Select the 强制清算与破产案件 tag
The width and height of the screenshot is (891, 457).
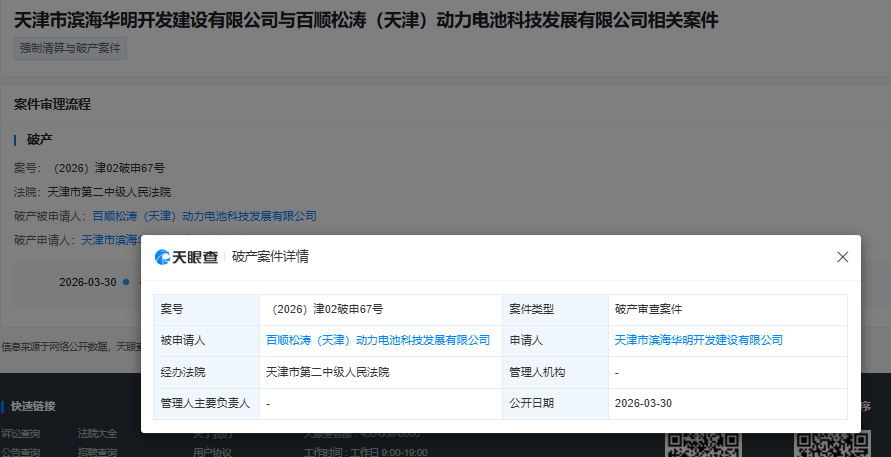tap(71, 48)
